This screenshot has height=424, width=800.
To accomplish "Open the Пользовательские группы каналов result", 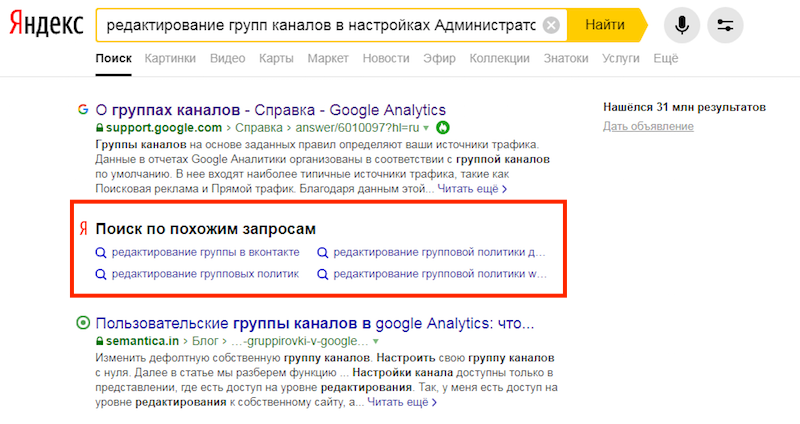I will (x=315, y=323).
